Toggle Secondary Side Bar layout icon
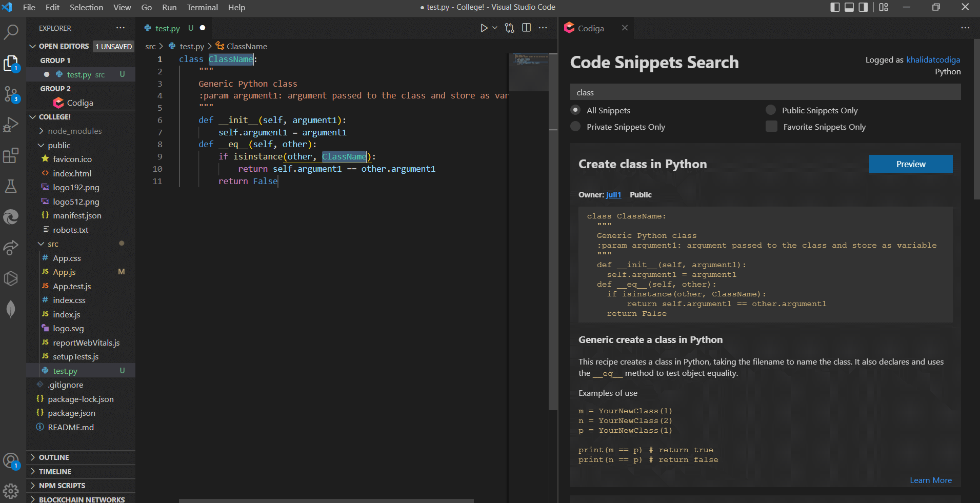Image resolution: width=980 pixels, height=503 pixels. [x=864, y=7]
